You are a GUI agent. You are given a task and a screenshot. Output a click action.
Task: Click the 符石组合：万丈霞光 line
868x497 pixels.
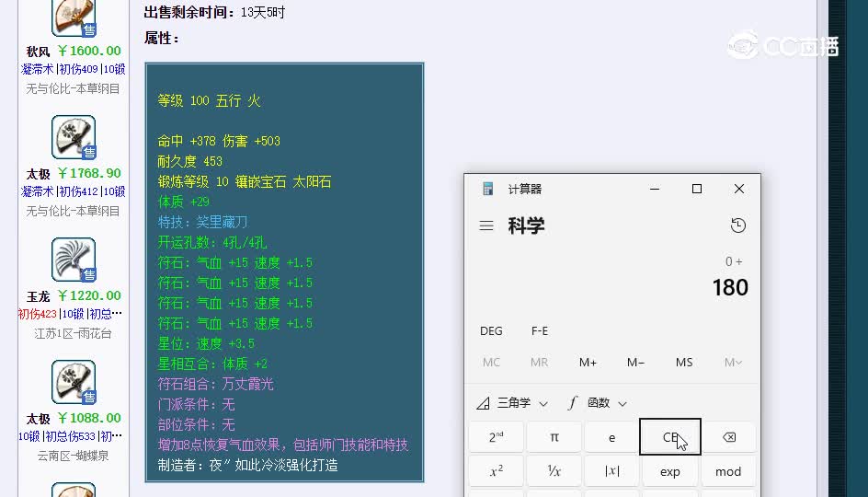tap(216, 384)
